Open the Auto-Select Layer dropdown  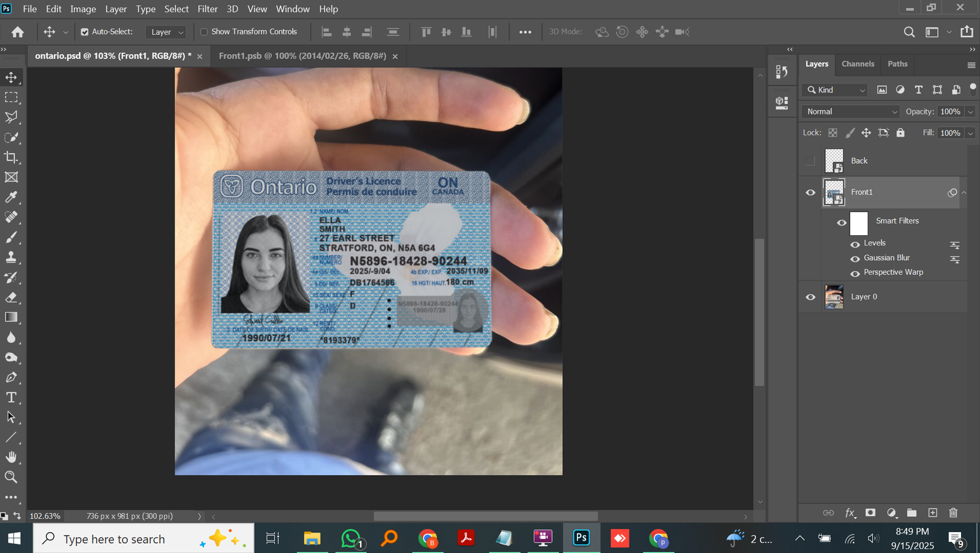tap(167, 32)
